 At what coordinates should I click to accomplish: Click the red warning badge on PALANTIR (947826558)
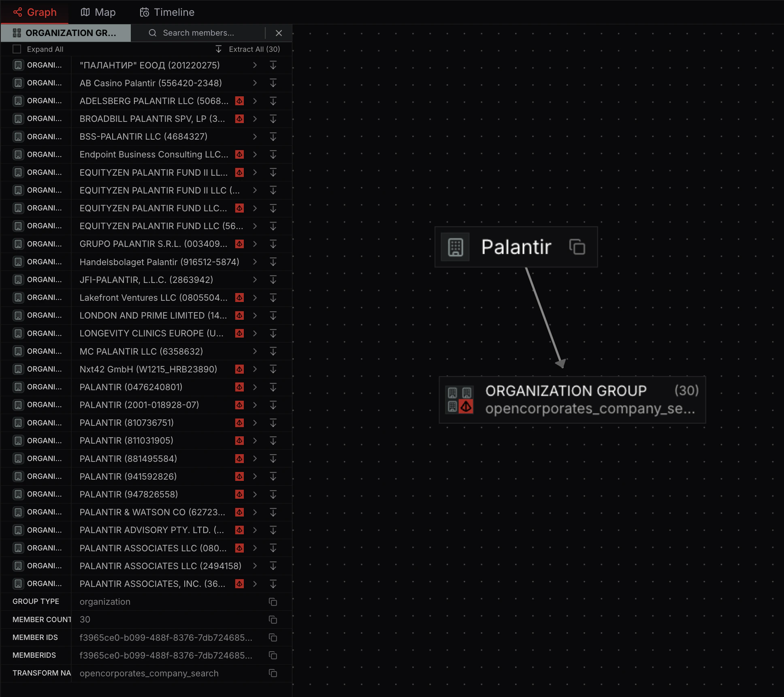(240, 494)
